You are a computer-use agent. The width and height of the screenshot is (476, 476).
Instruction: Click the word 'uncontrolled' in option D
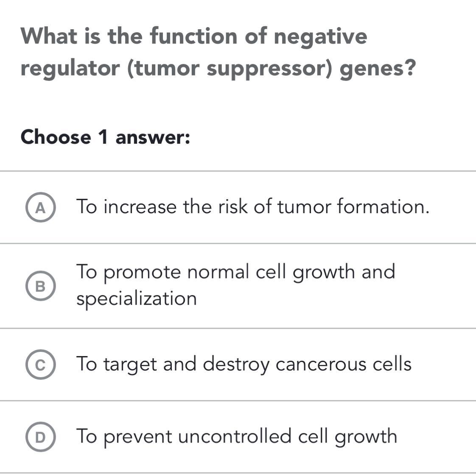point(235,437)
